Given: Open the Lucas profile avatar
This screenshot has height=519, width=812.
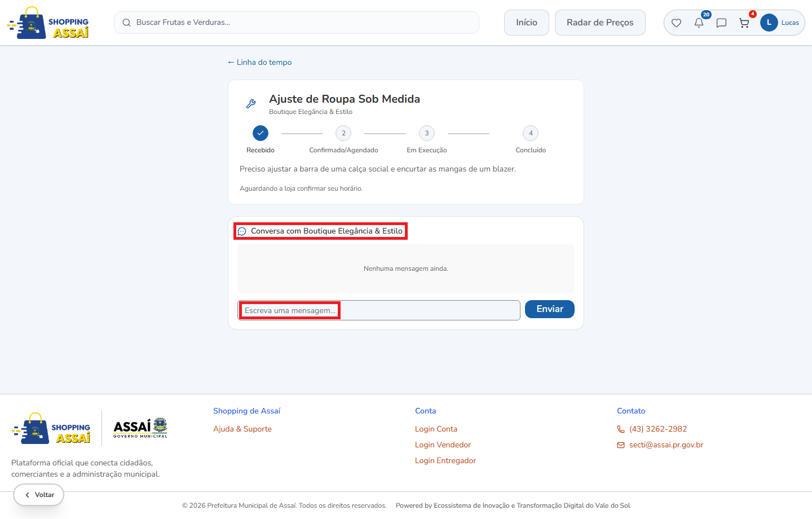Looking at the screenshot, I should 769,23.
